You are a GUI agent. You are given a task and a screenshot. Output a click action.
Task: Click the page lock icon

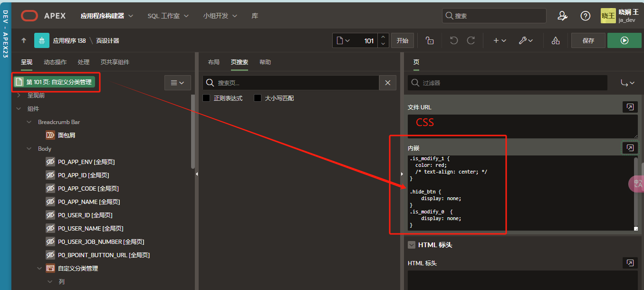coord(430,41)
